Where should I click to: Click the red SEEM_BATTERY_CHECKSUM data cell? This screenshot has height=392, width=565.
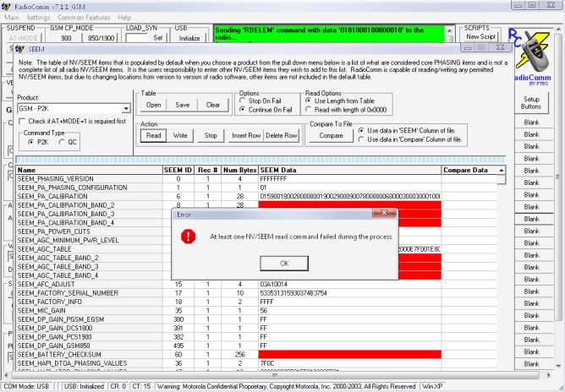tap(349, 355)
